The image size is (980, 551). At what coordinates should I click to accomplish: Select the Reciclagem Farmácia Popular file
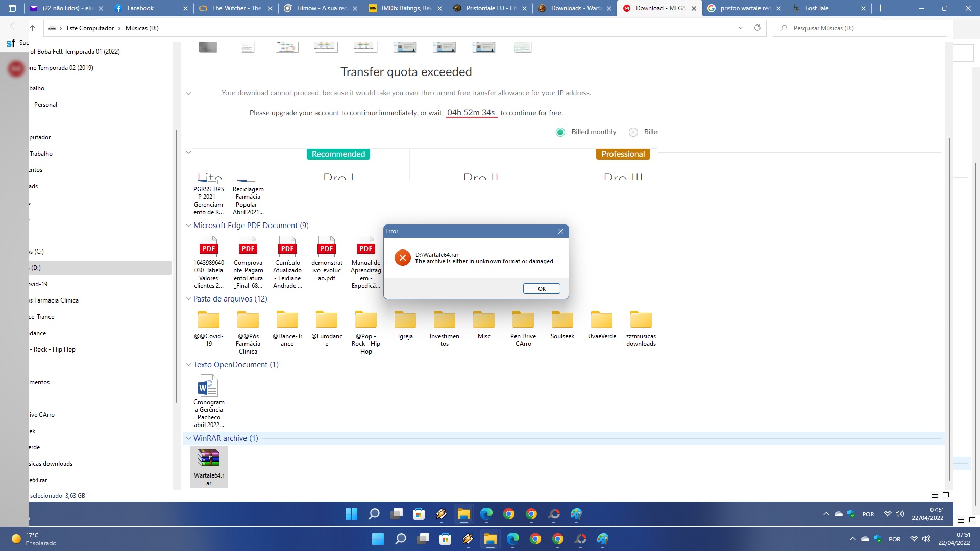pos(248,198)
